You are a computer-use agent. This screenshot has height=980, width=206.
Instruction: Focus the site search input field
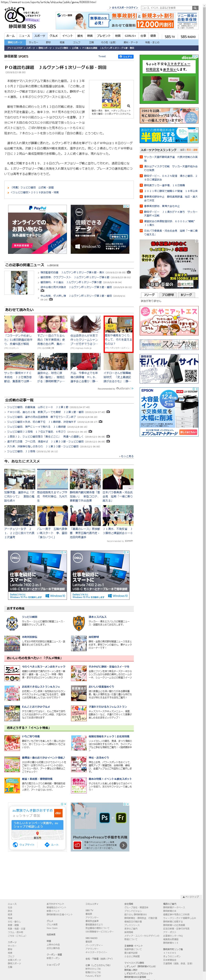(166, 8)
